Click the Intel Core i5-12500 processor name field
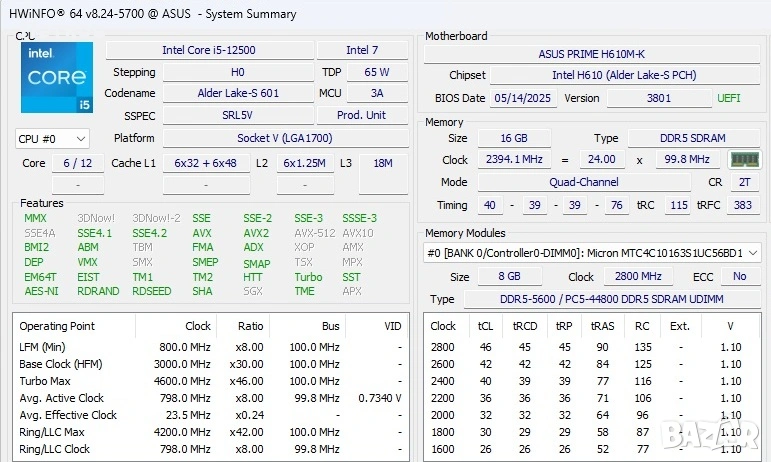The width and height of the screenshot is (771, 462). [x=208, y=50]
